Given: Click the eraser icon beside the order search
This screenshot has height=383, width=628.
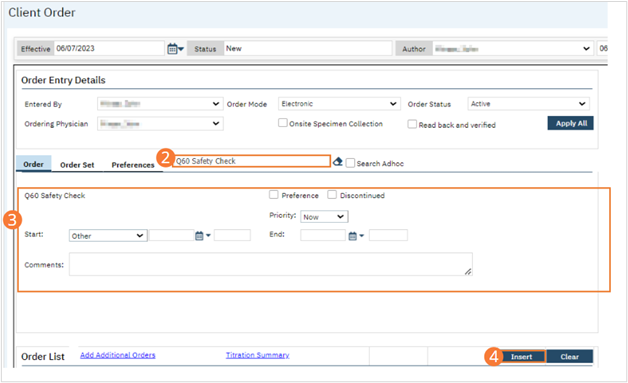Looking at the screenshot, I should pyautogui.click(x=338, y=161).
